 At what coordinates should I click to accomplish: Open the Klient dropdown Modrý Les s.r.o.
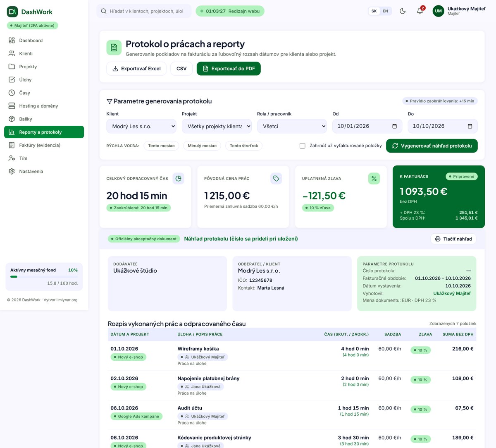[141, 126]
